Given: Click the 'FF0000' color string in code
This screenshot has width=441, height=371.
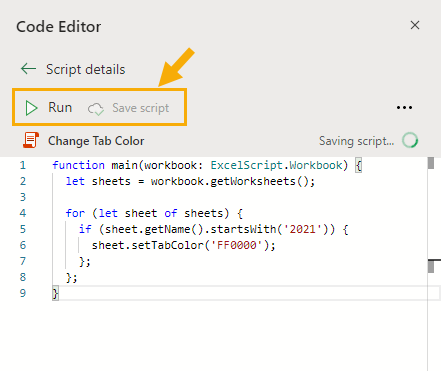Looking at the screenshot, I should tap(237, 245).
